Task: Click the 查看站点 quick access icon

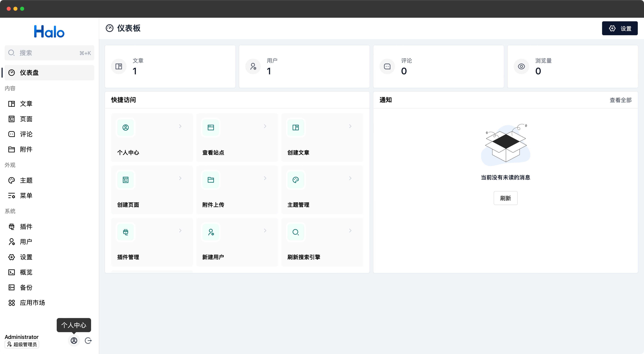Action: pos(211,128)
